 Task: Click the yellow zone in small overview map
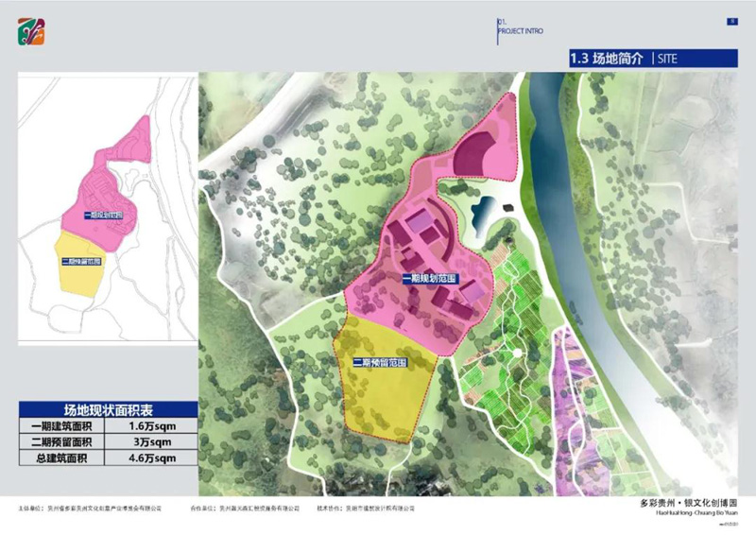coord(85,269)
